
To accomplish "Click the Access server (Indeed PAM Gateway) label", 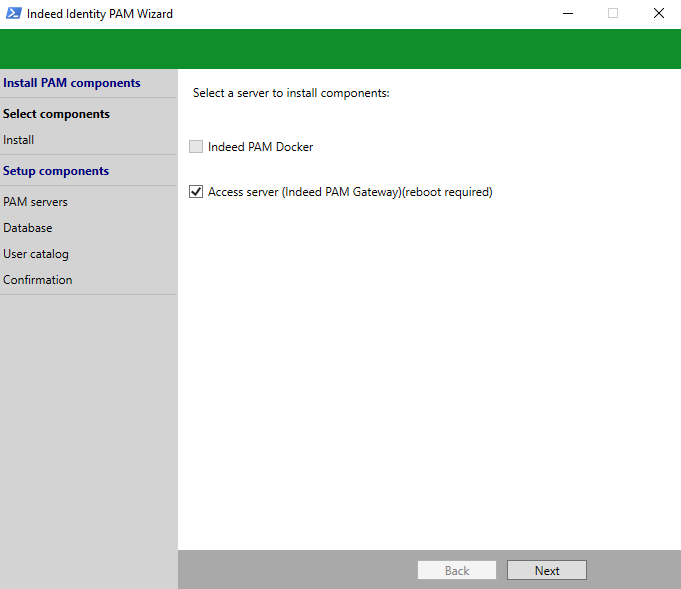I will point(350,192).
